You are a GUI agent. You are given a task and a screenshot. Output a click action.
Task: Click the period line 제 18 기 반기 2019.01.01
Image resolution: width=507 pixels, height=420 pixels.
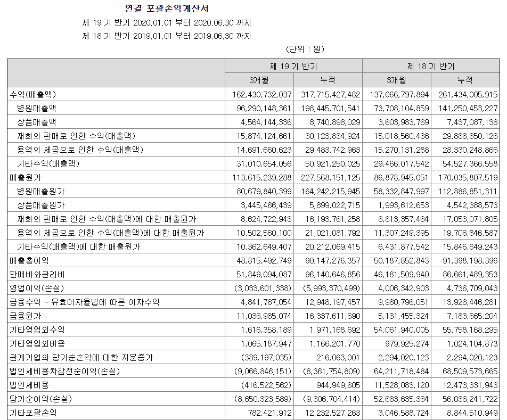click(x=167, y=36)
